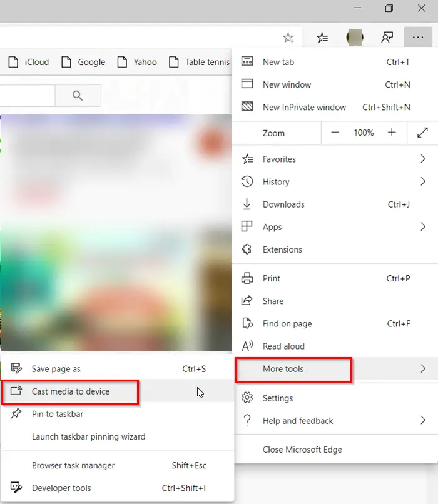Click the search magnifier button

[x=78, y=96]
